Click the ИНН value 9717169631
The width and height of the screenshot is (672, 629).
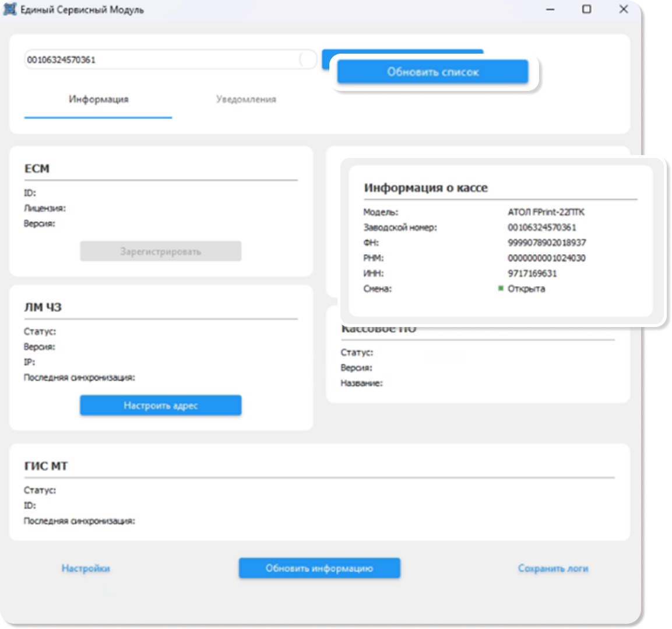[532, 273]
